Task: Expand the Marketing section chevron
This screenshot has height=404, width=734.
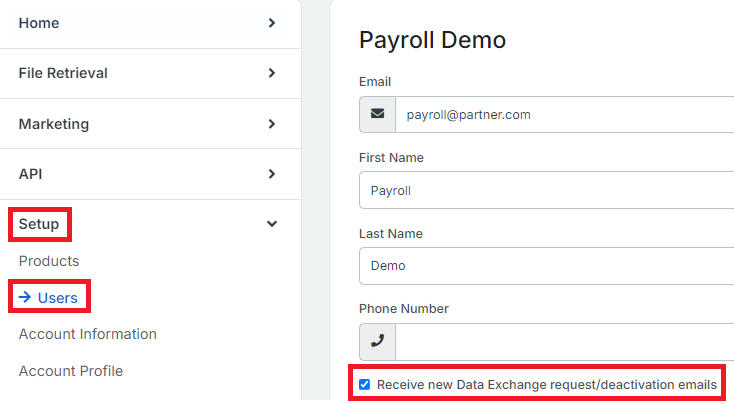Action: pos(272,124)
